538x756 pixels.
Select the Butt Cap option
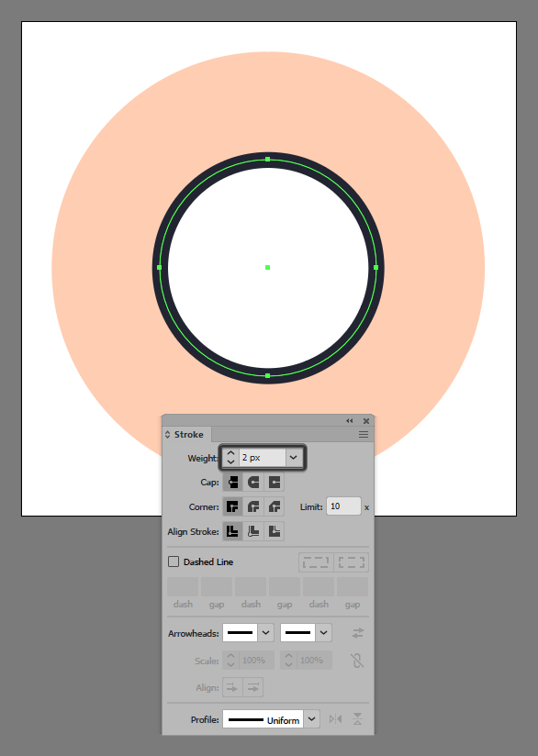tap(232, 483)
